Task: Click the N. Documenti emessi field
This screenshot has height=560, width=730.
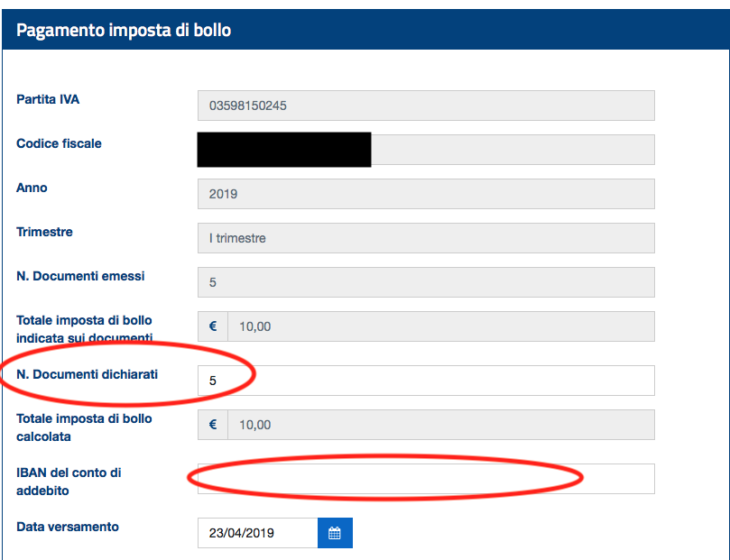Action: (x=426, y=282)
